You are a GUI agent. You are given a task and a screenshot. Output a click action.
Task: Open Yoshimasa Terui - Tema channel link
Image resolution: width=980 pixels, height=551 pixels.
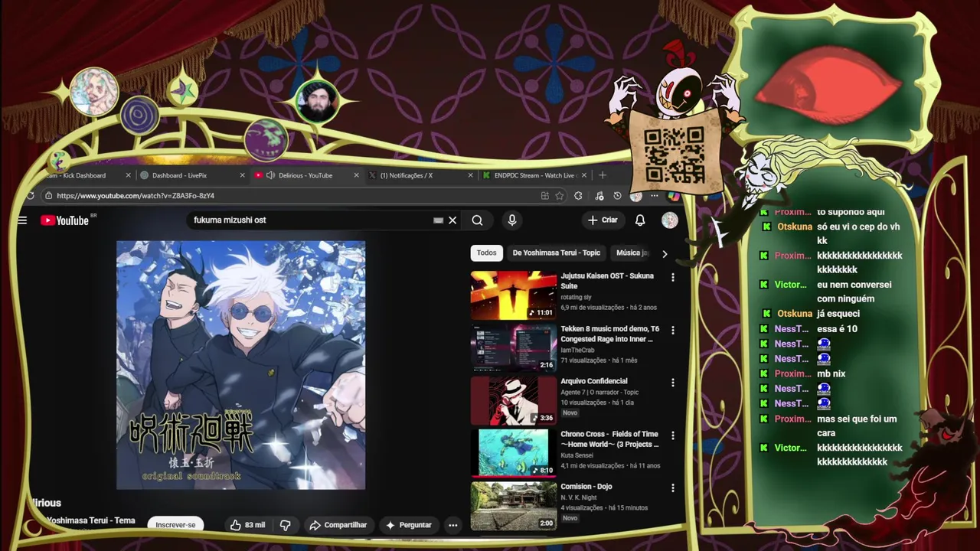pyautogui.click(x=90, y=520)
